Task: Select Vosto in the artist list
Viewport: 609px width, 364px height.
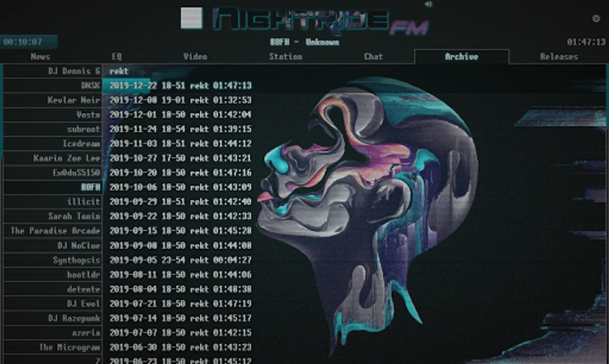Action: [53, 114]
